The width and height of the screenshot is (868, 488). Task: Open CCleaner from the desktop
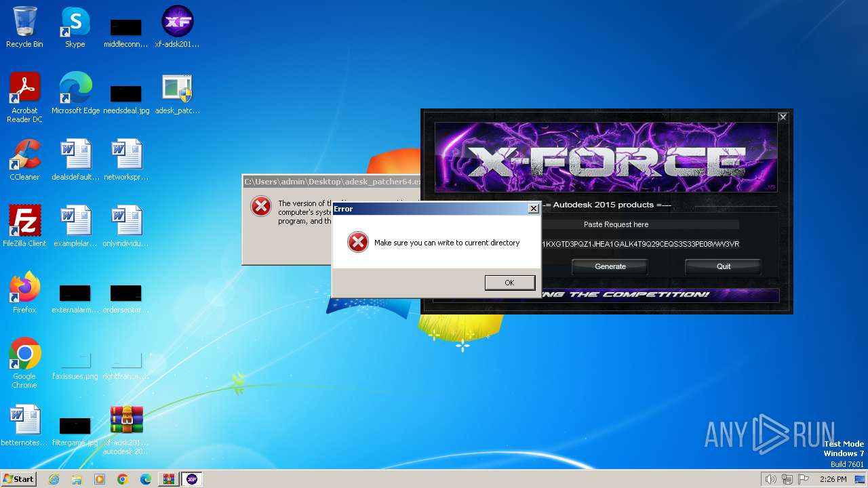pos(24,160)
